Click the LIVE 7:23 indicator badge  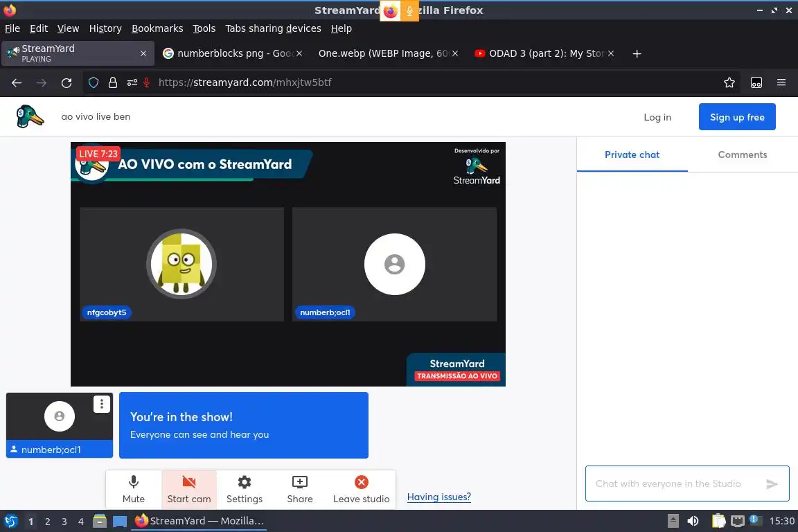point(98,154)
